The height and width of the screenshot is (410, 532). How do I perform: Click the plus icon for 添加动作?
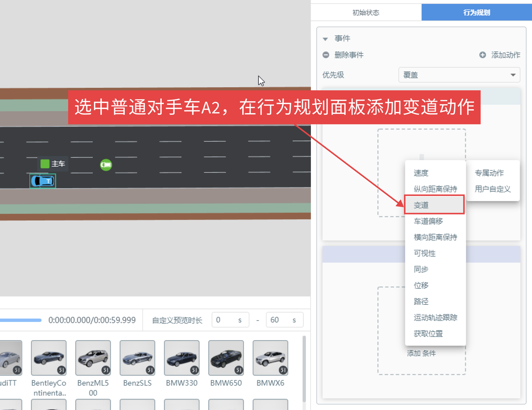click(x=483, y=55)
